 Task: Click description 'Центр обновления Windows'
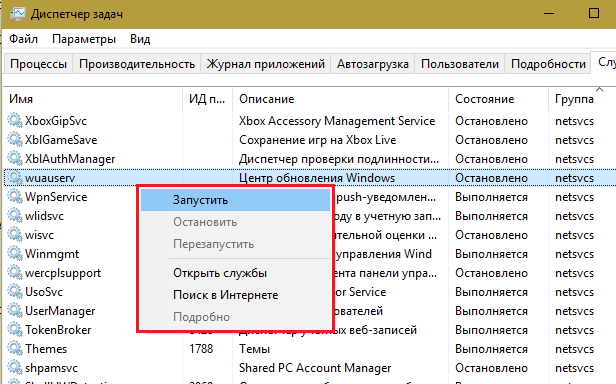[317, 178]
